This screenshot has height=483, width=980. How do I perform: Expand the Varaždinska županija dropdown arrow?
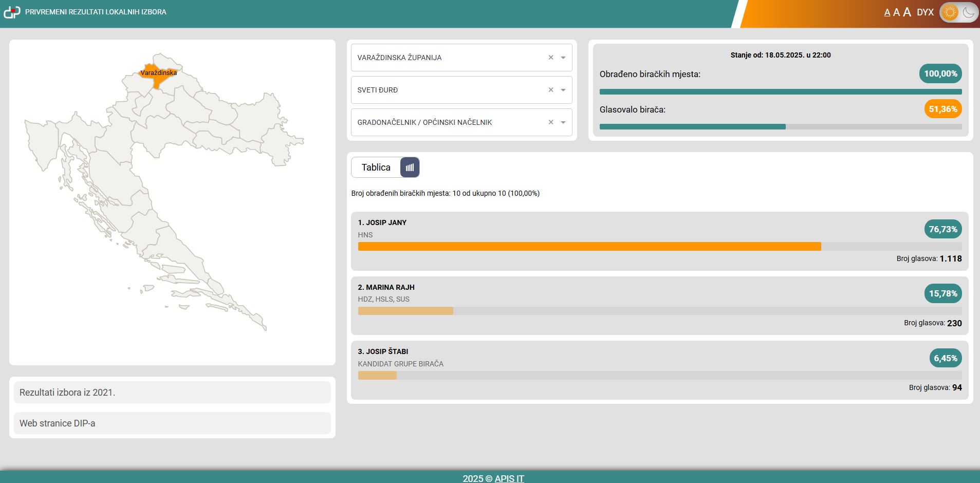[x=563, y=58]
